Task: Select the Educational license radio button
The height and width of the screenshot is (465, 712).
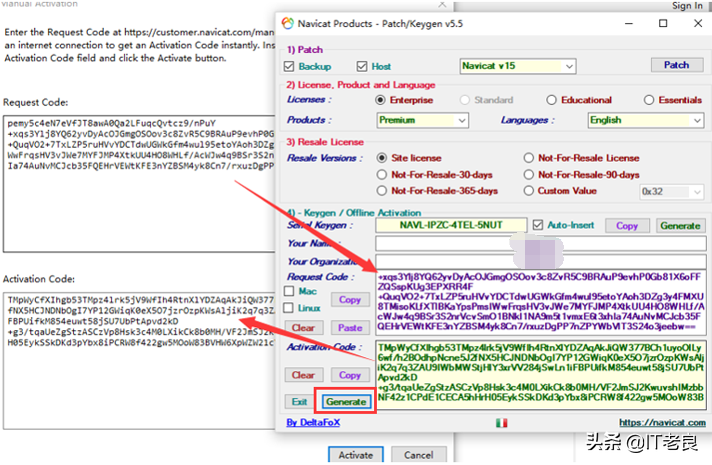Action: [x=551, y=100]
